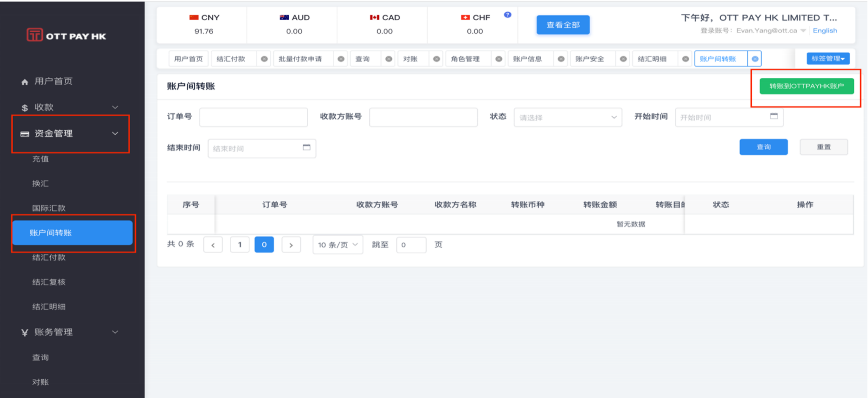
Task: Click the highlighted page 0 button
Action: (264, 244)
